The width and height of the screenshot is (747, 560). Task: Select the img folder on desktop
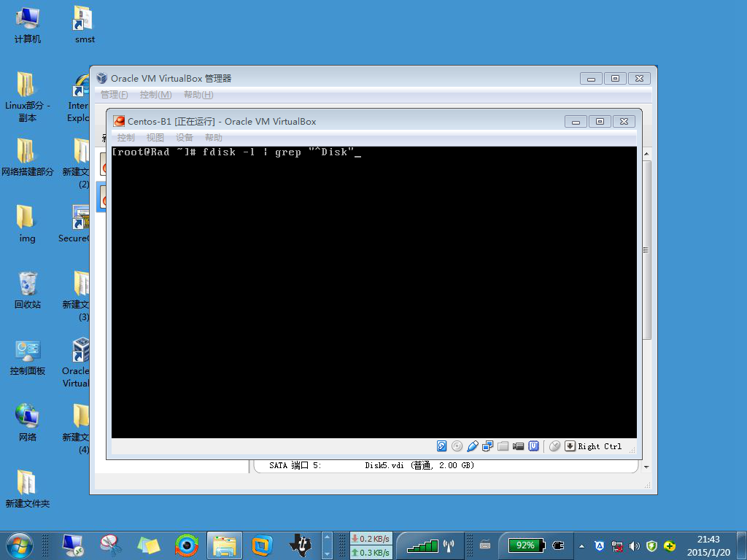(x=27, y=224)
